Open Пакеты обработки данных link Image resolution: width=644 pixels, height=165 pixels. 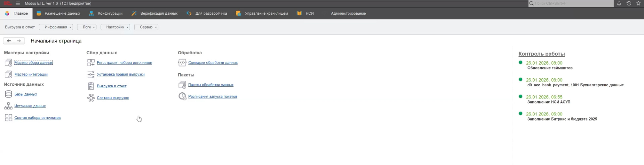click(211, 85)
